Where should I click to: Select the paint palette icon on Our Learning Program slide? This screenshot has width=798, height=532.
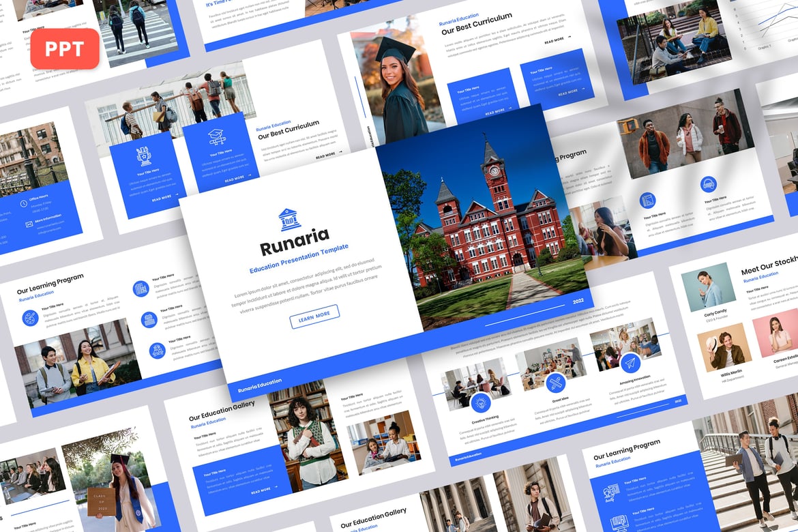[30, 319]
